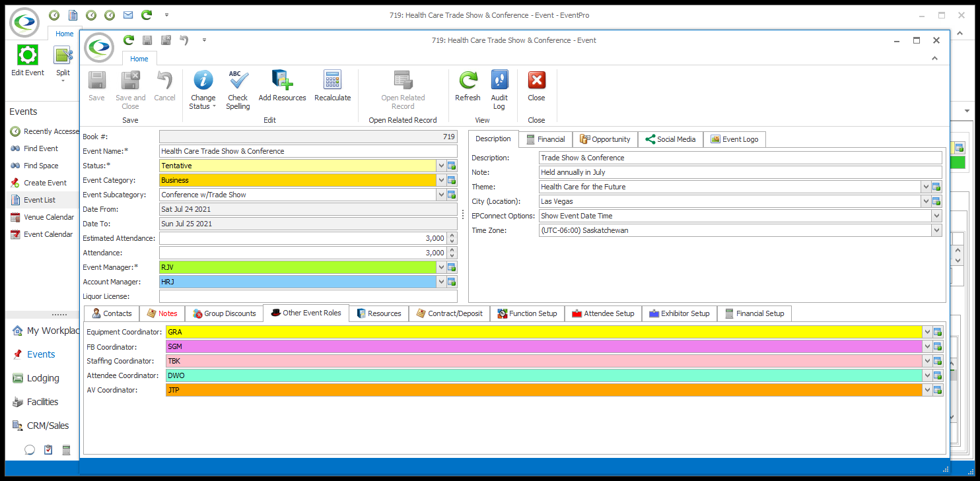Open Contract/Deposit tab
The height and width of the screenshot is (481, 980).
pos(449,313)
